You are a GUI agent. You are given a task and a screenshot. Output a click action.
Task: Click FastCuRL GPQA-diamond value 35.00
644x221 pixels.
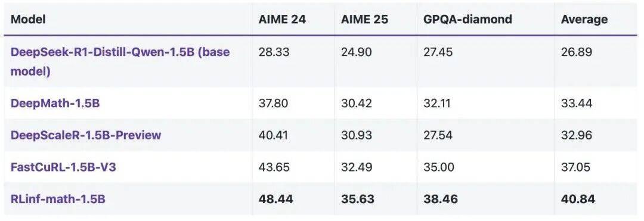point(439,167)
